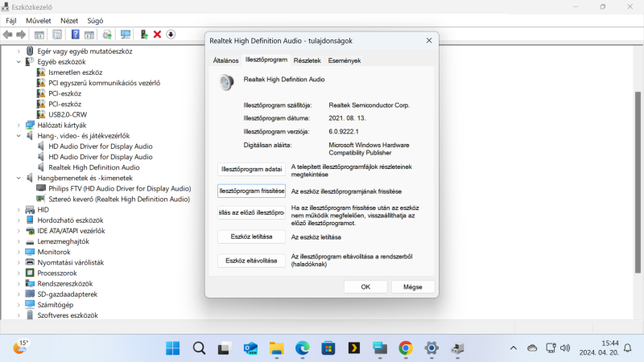Show hidden tray icons chevron
This screenshot has height=362, width=644.
[x=514, y=348]
